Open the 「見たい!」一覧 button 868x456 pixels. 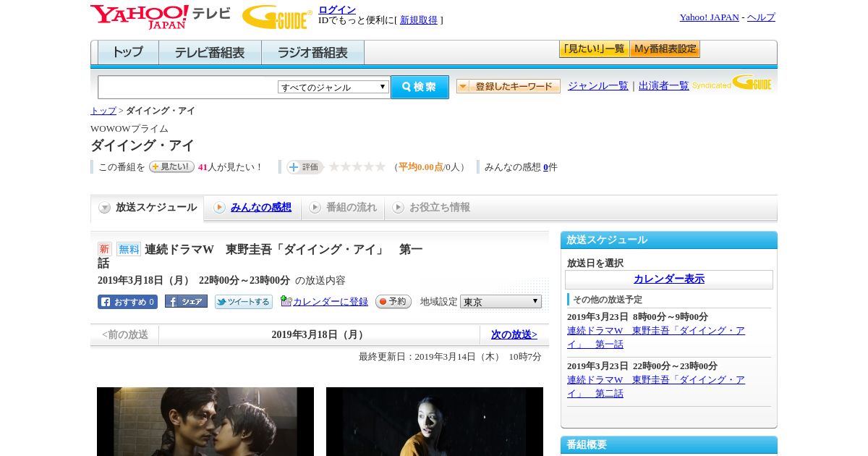594,49
